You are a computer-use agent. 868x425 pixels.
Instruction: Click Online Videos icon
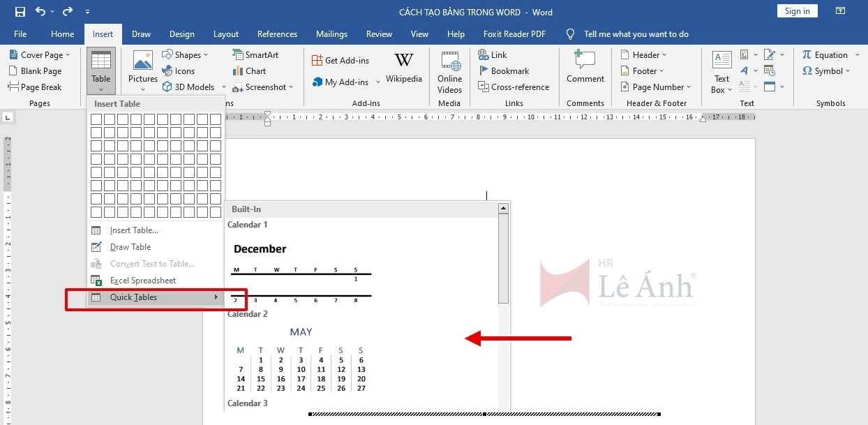[x=450, y=72]
